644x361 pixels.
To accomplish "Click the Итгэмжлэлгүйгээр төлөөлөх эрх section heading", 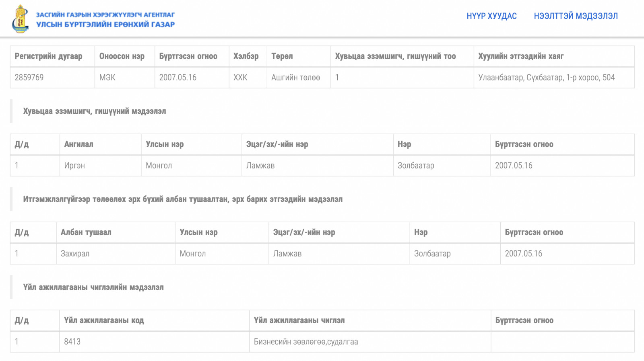I will (183, 199).
